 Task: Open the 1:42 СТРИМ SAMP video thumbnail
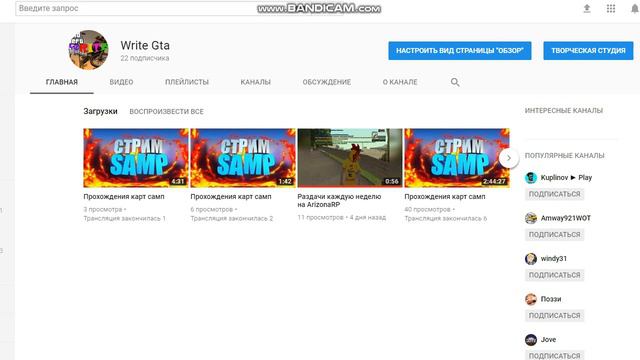[243, 158]
